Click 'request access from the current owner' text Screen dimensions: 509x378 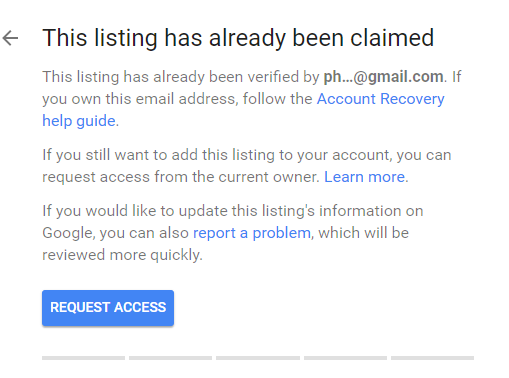pyautogui.click(x=180, y=177)
